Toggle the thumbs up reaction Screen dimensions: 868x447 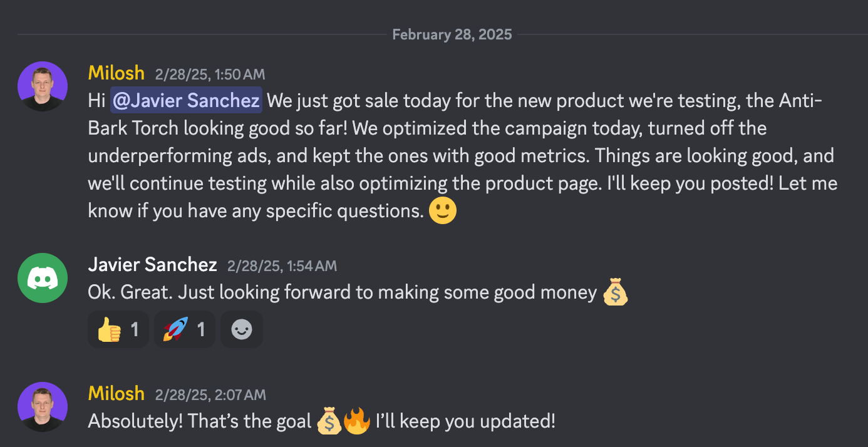tap(118, 329)
